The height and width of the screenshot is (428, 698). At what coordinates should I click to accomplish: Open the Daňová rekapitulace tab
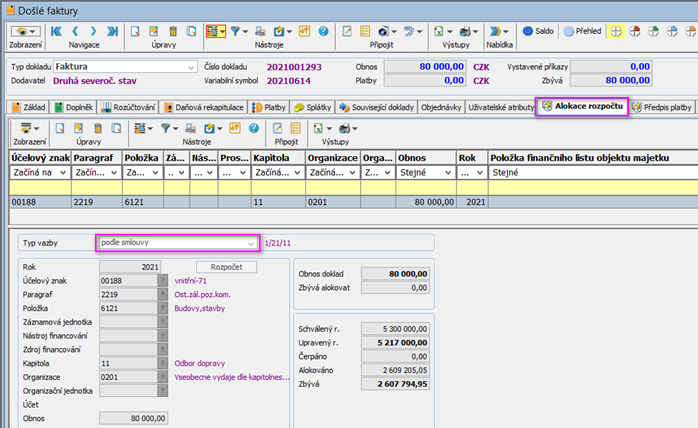[x=205, y=106]
